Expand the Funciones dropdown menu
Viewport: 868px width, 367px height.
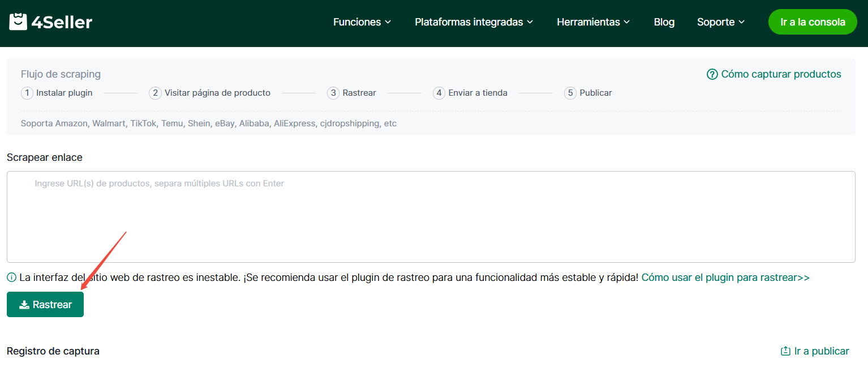pos(362,22)
